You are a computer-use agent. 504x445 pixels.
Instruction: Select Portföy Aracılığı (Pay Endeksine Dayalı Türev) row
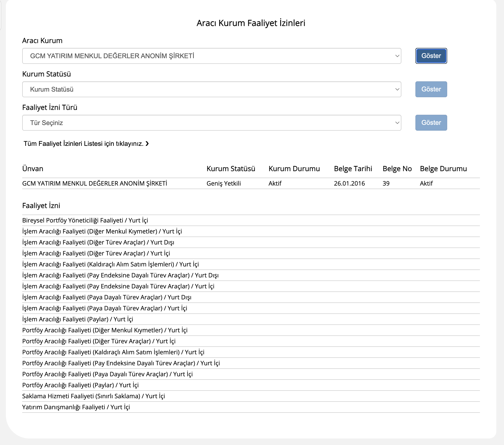(251, 363)
